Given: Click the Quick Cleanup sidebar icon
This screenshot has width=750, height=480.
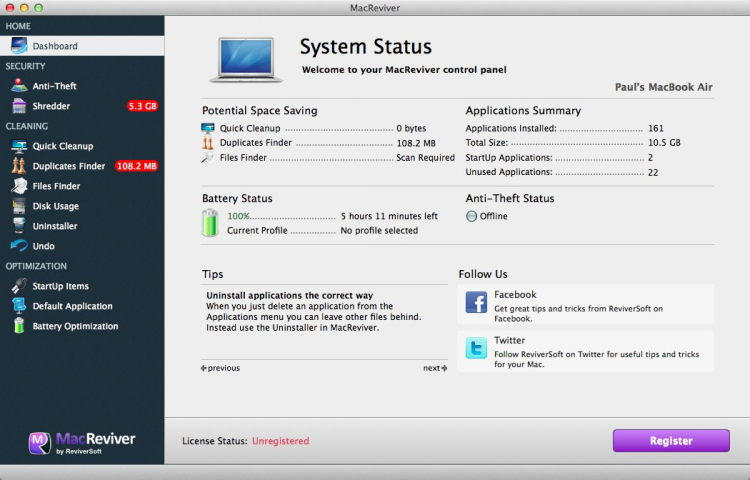Looking at the screenshot, I should (19, 146).
